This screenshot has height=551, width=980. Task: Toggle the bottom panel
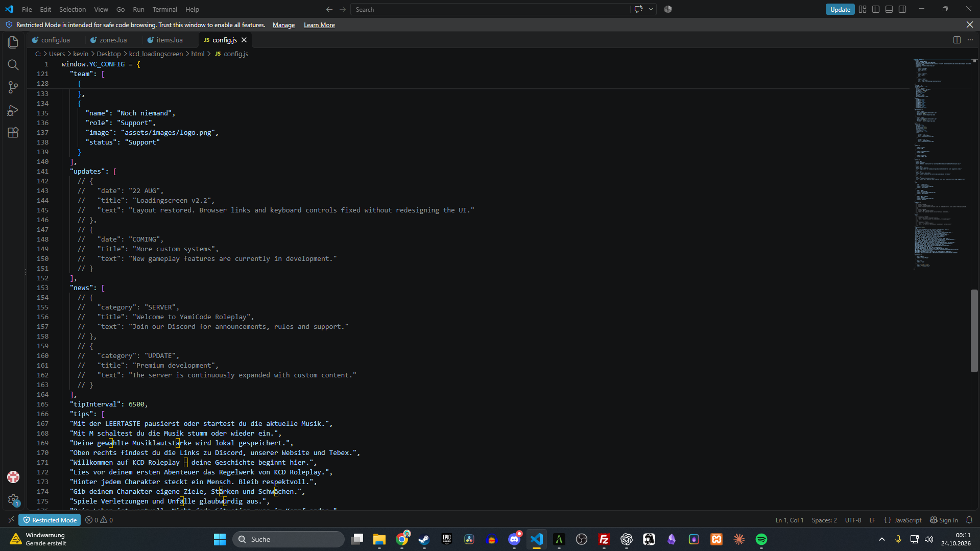889,9
